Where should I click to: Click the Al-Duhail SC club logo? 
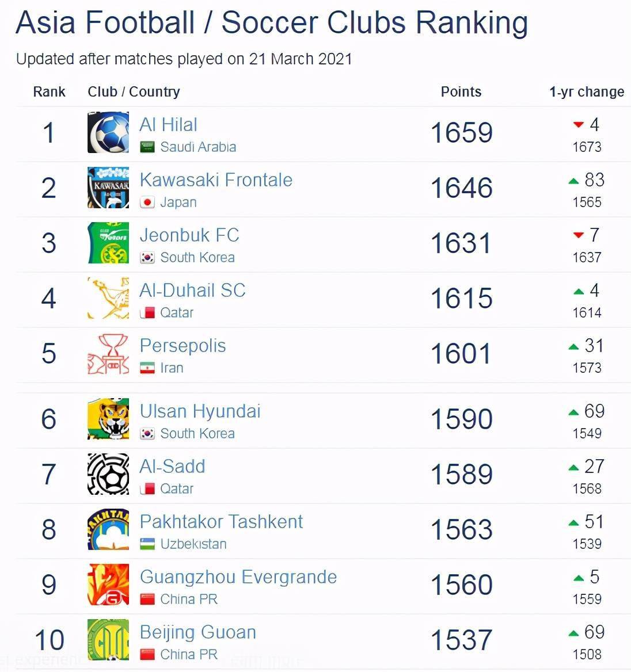point(108,298)
